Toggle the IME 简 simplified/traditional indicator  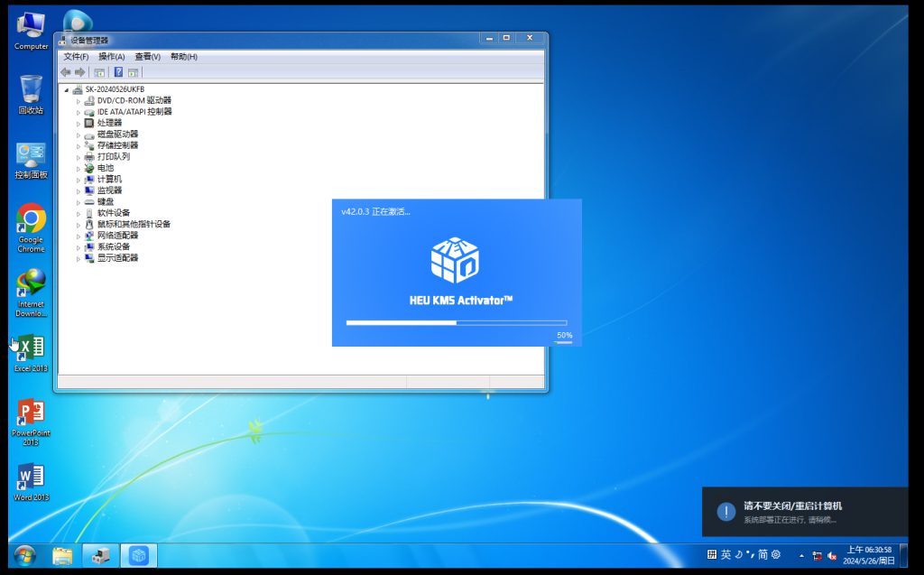(762, 554)
